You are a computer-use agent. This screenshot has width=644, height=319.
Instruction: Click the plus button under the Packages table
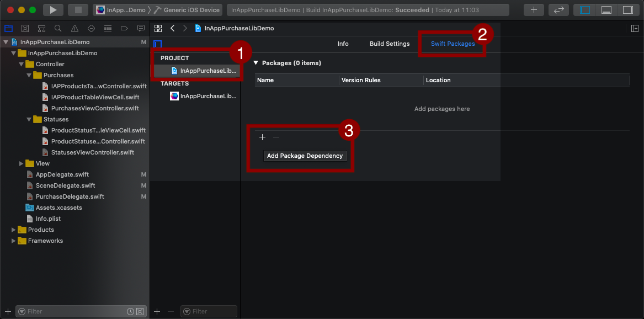[x=263, y=137]
